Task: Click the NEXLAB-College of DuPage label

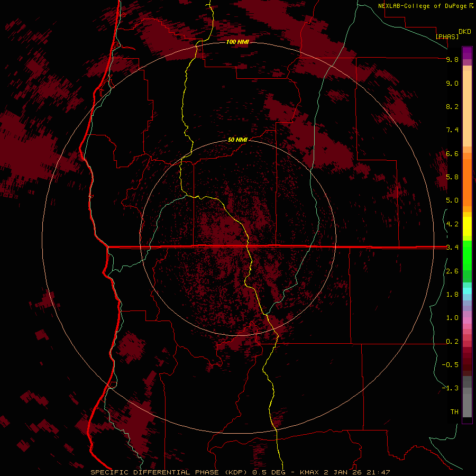Action: pyautogui.click(x=422, y=6)
